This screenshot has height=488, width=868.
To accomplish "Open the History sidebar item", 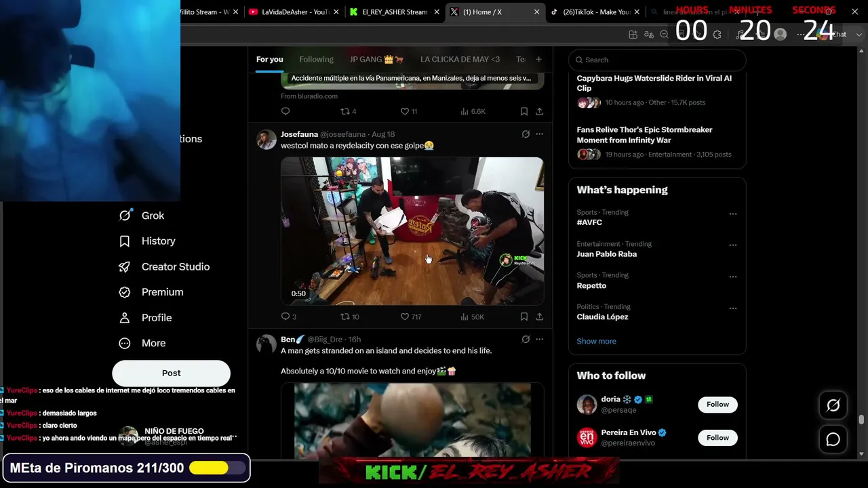I will pos(147,241).
